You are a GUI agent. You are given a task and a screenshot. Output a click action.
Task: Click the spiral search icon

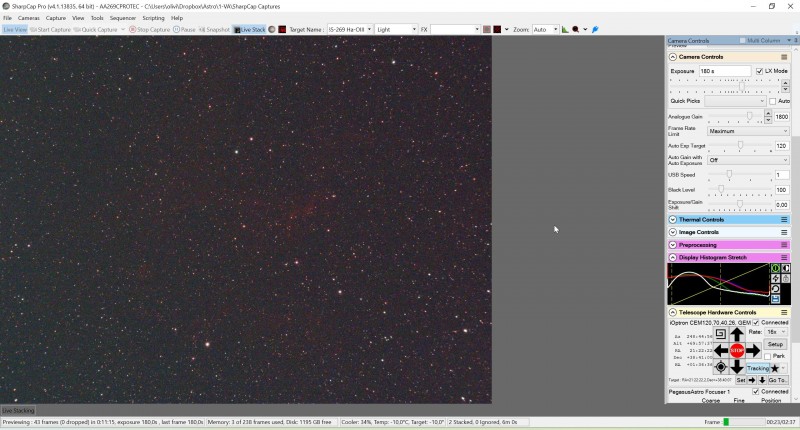720,334
